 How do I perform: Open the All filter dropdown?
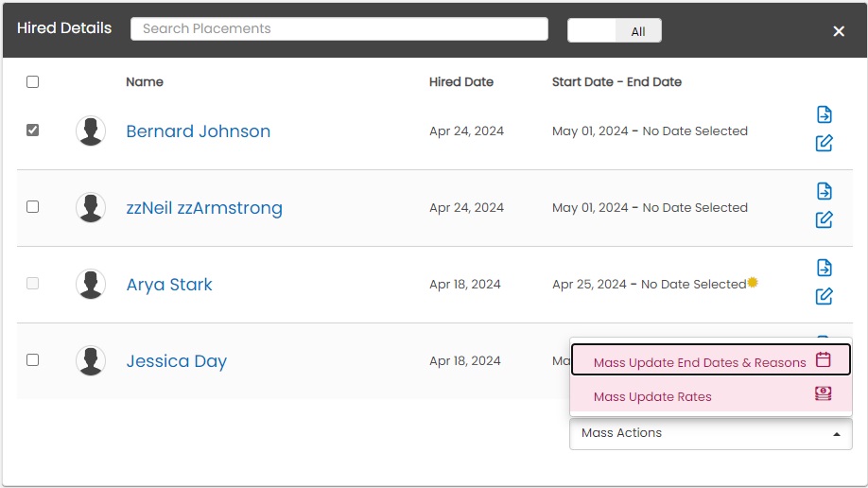(615, 31)
